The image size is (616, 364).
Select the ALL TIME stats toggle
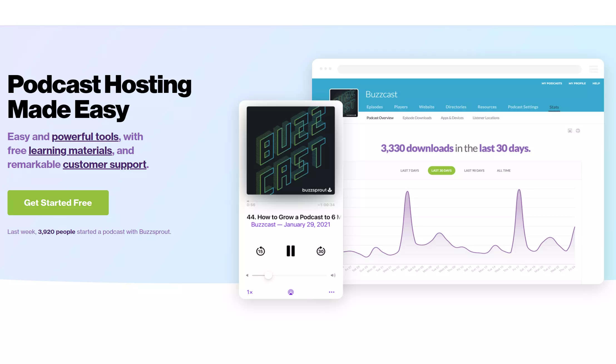coord(503,170)
